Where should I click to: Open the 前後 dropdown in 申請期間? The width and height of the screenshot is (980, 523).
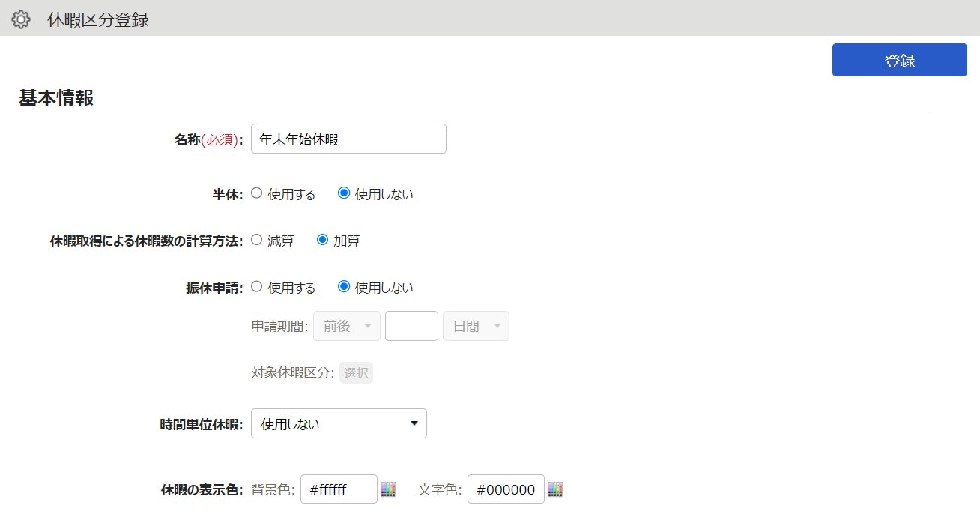coord(347,326)
